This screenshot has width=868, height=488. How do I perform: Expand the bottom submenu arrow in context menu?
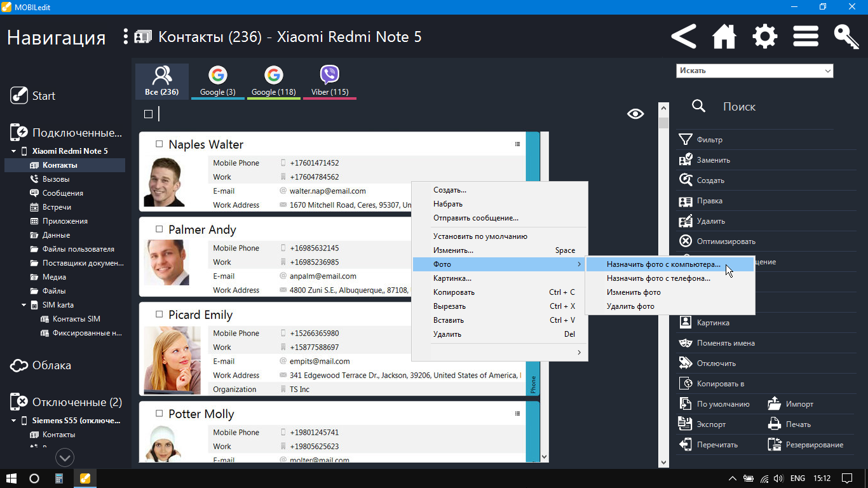(x=579, y=352)
